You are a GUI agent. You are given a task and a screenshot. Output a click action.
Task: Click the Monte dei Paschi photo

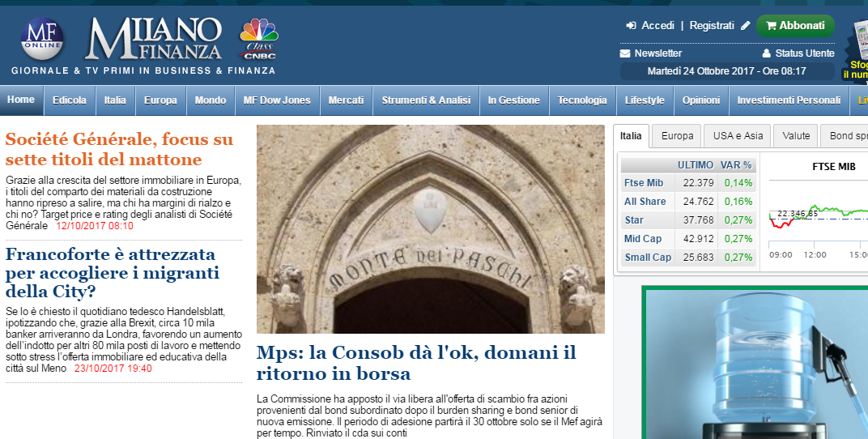(x=430, y=228)
